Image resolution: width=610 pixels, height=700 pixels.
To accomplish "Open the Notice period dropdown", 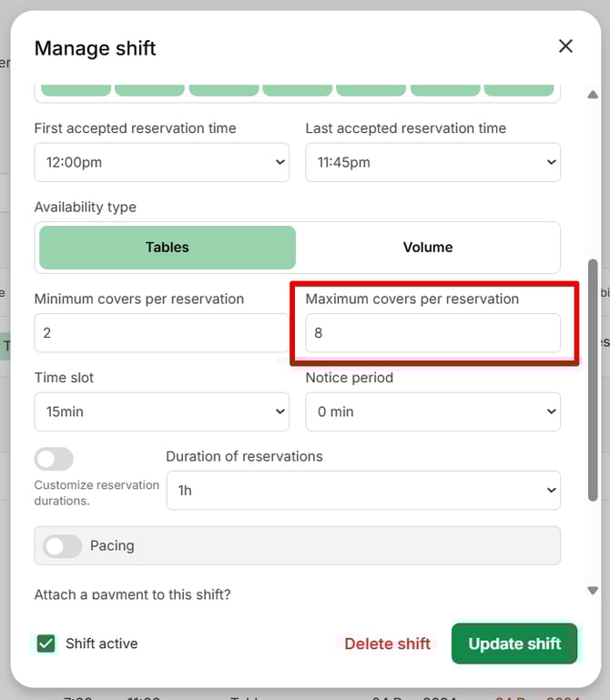I will tap(432, 411).
